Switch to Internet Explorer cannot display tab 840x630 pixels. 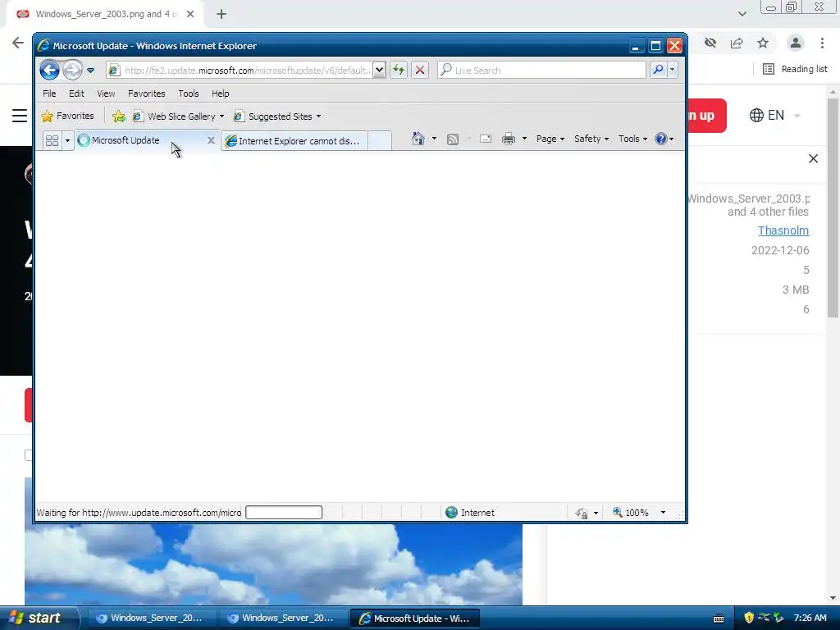click(x=294, y=141)
